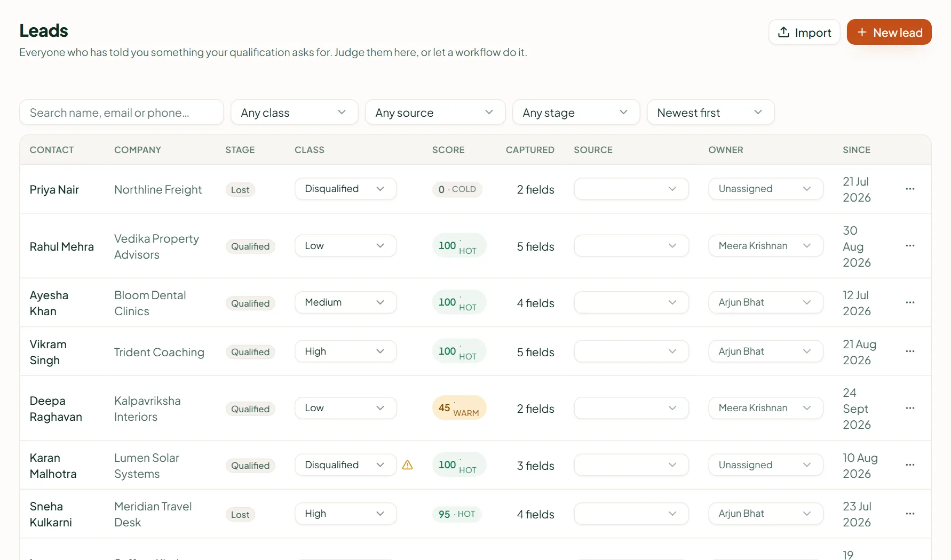Change Rahul Mehra's class dropdown
This screenshot has width=951, height=560.
click(345, 246)
